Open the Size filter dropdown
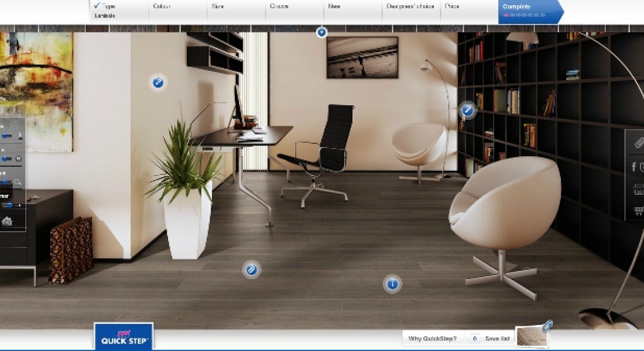644x351 pixels. point(217,7)
